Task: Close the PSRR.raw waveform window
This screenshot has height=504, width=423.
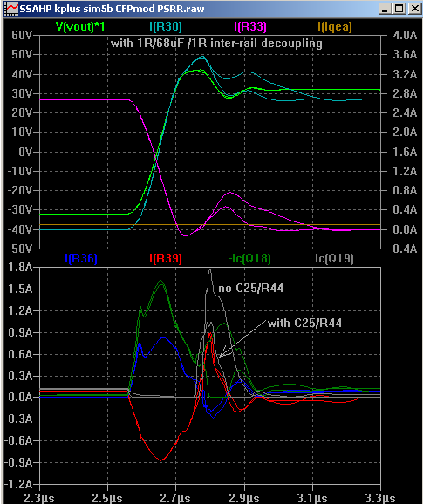Action: click(x=414, y=9)
